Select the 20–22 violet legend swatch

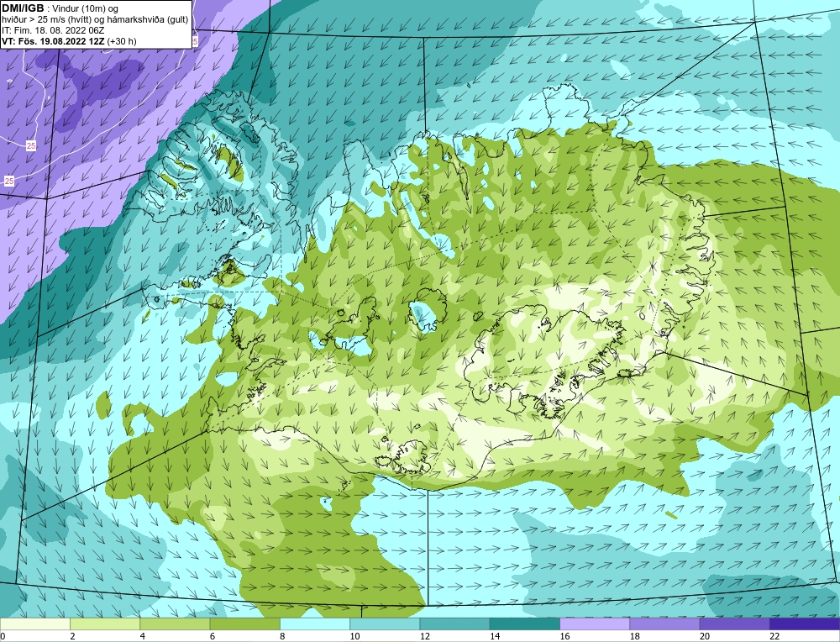point(734,624)
